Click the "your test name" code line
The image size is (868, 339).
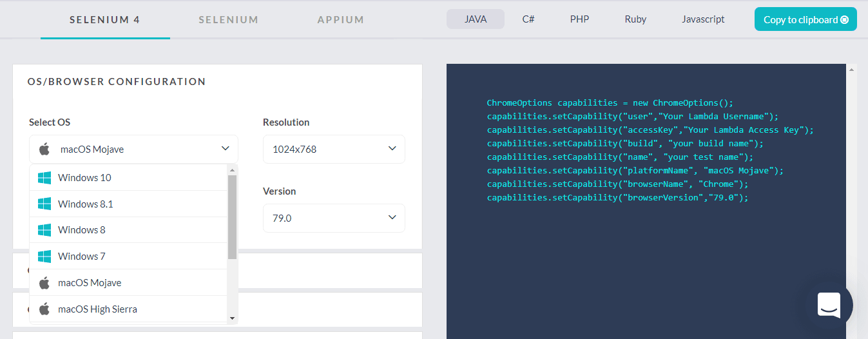[x=620, y=157]
